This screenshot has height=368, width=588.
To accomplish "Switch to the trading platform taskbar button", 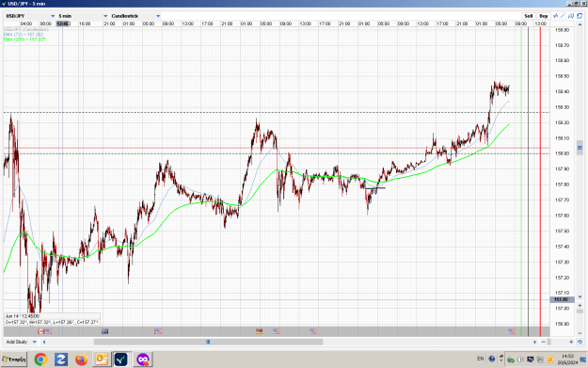I will (121, 360).
